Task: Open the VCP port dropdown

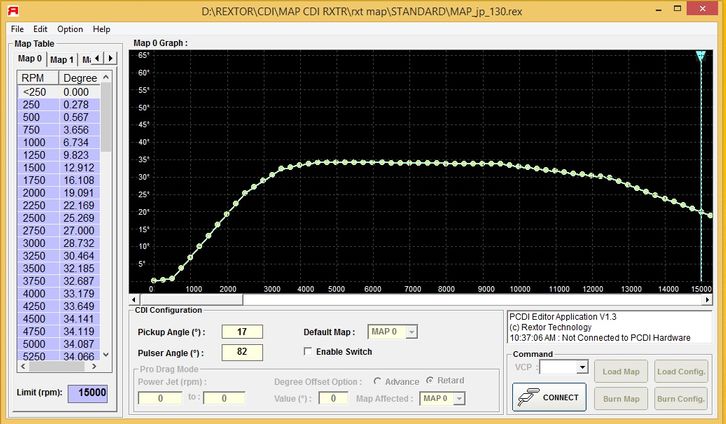Action: coord(582,367)
